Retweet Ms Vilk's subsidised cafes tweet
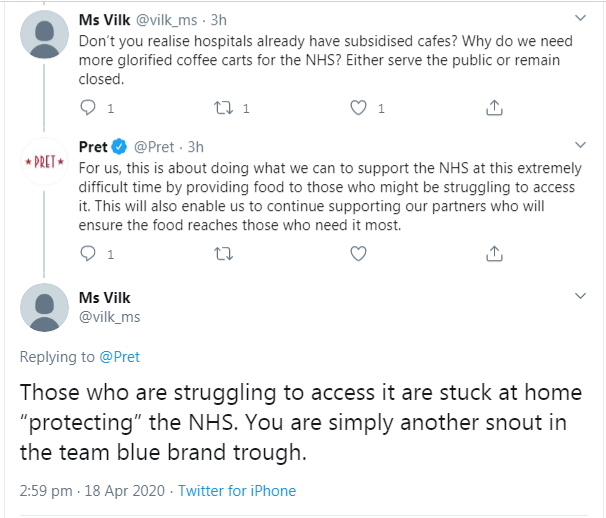This screenshot has height=518, width=606. [x=224, y=108]
